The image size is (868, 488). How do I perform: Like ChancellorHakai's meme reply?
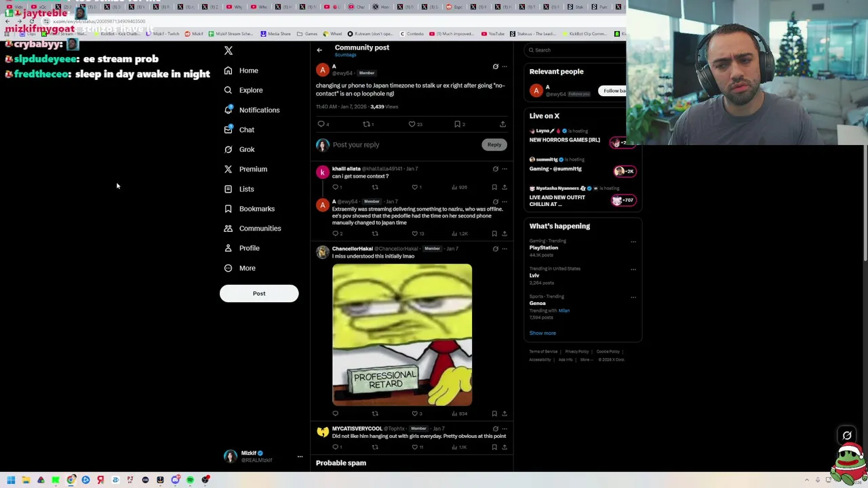(x=415, y=413)
